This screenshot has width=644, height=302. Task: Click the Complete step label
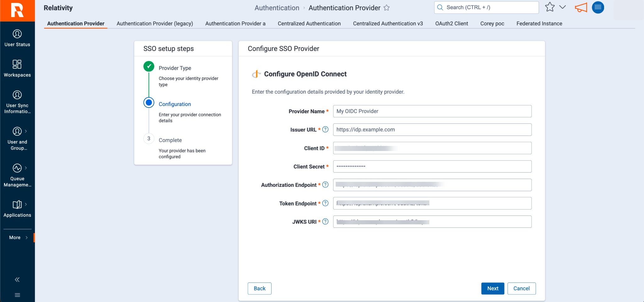pos(170,140)
